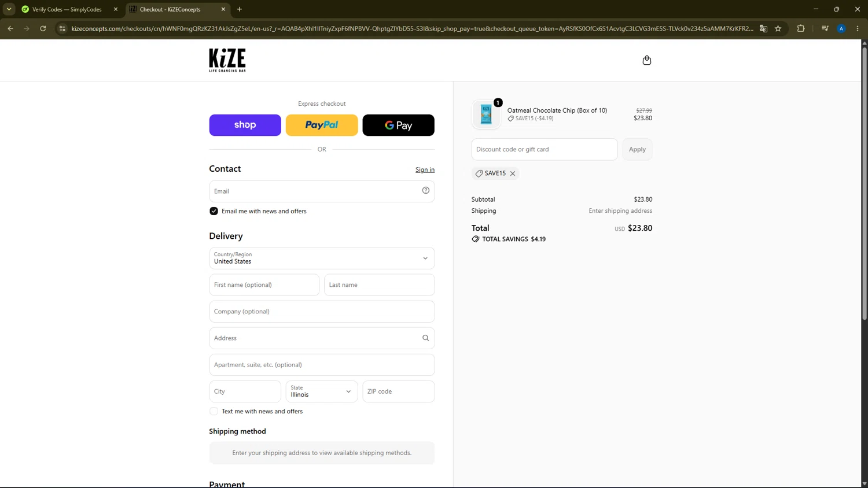Viewport: 868px width, 488px height.
Task: Click the Sign in link
Action: point(425,169)
